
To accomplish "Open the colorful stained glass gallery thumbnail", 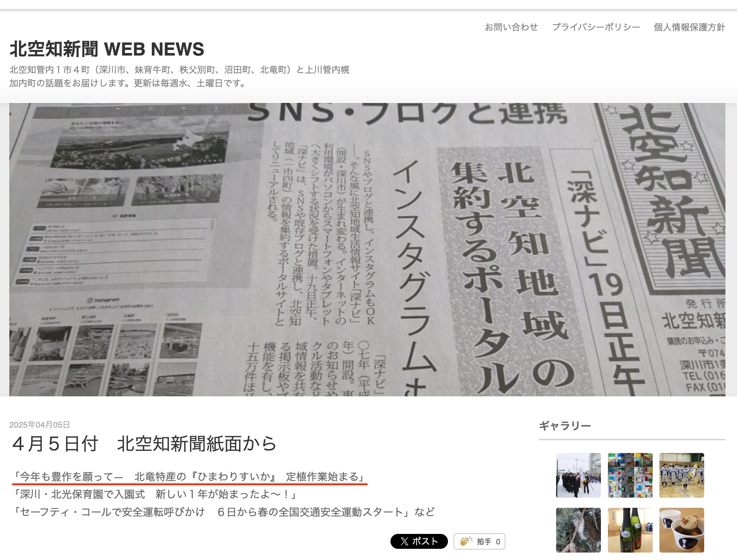I will [630, 475].
